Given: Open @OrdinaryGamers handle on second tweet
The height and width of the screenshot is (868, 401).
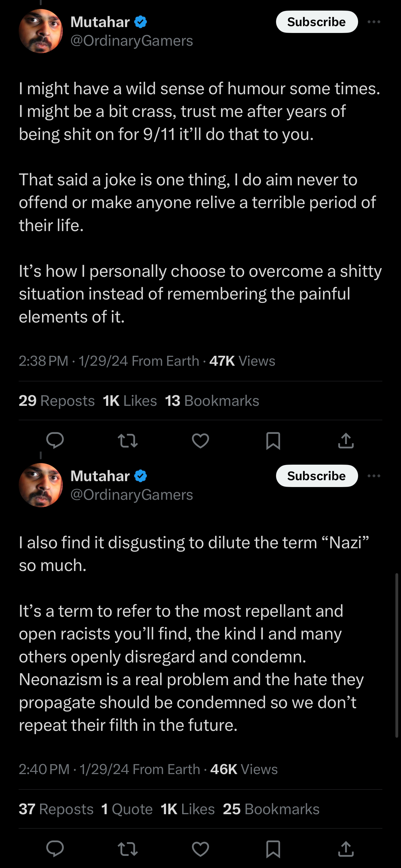Looking at the screenshot, I should coord(132,495).
